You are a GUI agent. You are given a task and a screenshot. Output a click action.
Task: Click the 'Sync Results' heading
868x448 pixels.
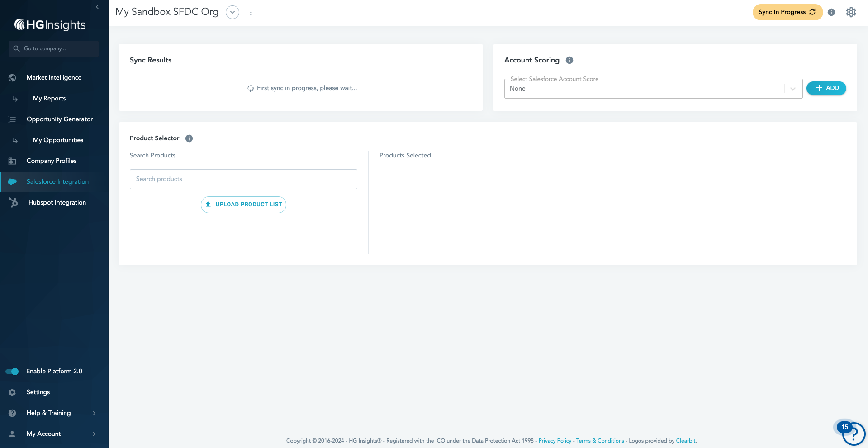151,60
